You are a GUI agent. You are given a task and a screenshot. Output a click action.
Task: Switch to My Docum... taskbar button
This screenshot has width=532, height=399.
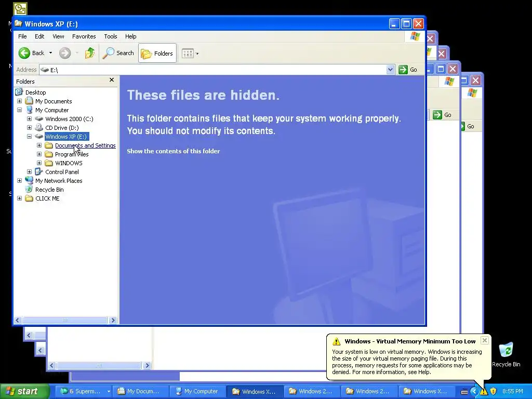click(x=140, y=391)
